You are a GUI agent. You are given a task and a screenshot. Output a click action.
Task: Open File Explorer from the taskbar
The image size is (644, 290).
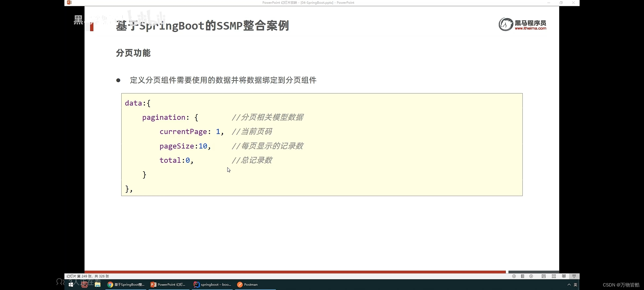98,285
